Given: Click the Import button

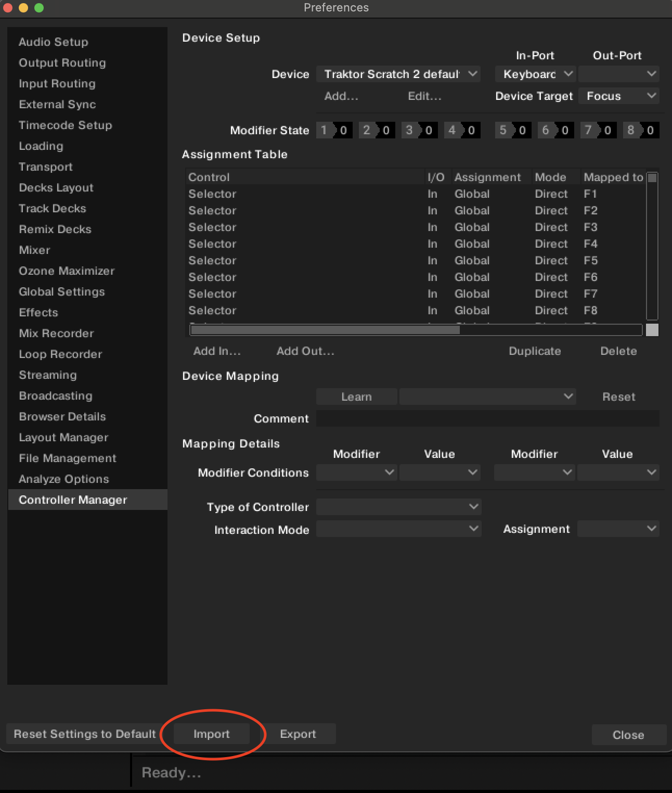Looking at the screenshot, I should pos(211,734).
